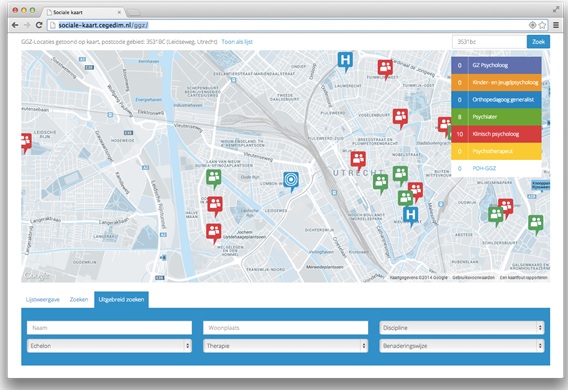Select the hospital H marker at top of map
The image size is (568, 391).
pyautogui.click(x=345, y=61)
